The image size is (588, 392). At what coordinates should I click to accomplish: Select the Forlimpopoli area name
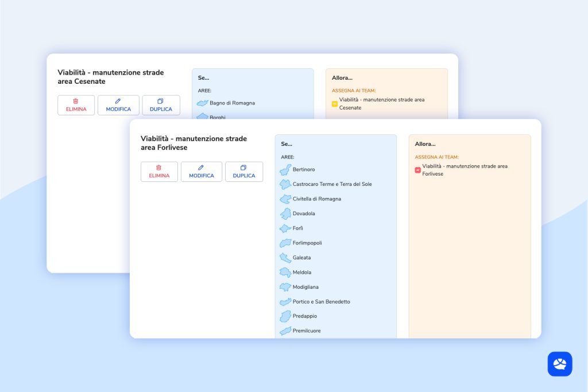pos(307,243)
